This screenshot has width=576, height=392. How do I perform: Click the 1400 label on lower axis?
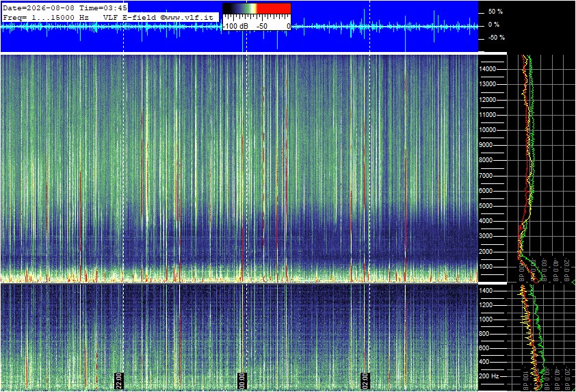(486, 291)
